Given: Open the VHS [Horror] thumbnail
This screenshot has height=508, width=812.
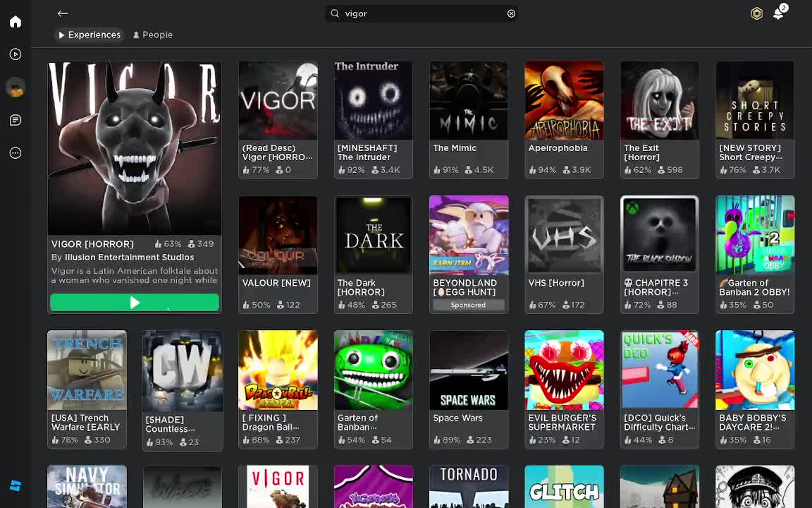Looking at the screenshot, I should tap(564, 236).
